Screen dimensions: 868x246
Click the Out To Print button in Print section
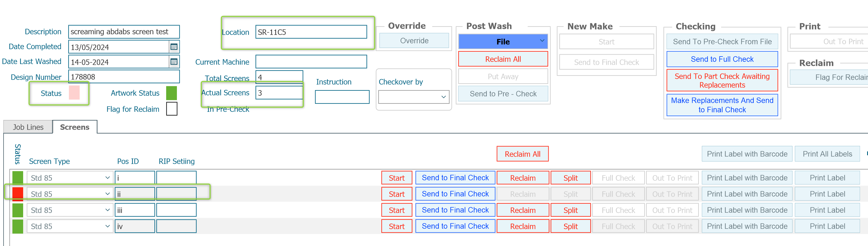[x=829, y=42]
